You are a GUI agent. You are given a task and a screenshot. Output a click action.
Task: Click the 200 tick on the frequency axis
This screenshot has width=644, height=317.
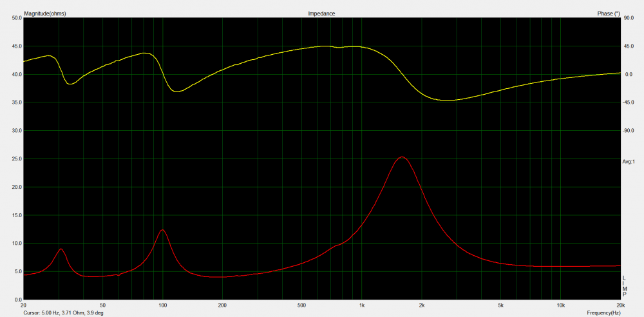coord(222,305)
